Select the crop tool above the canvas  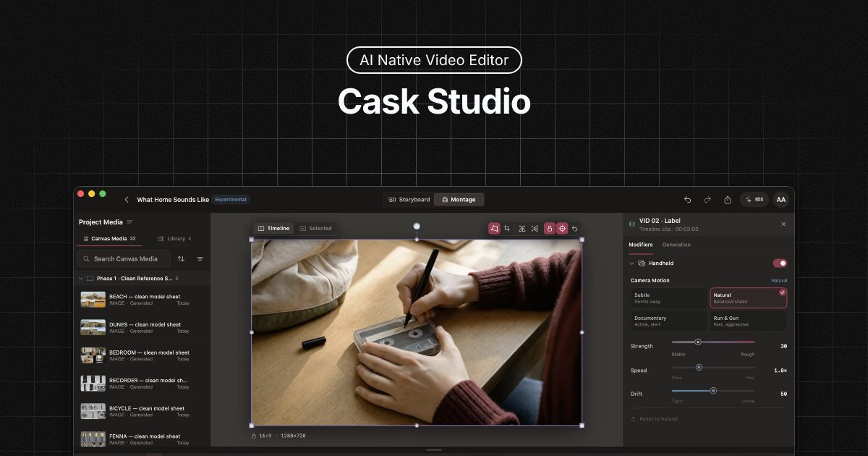pyautogui.click(x=507, y=228)
